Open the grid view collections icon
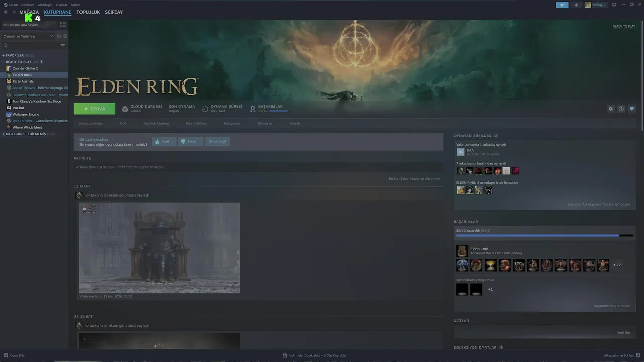The height and width of the screenshot is (362, 644). 63,24
